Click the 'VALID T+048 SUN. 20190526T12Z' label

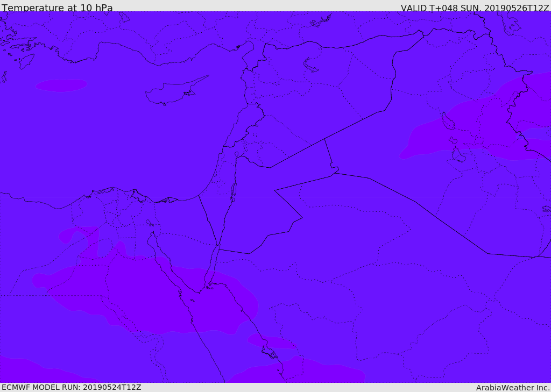click(x=475, y=8)
